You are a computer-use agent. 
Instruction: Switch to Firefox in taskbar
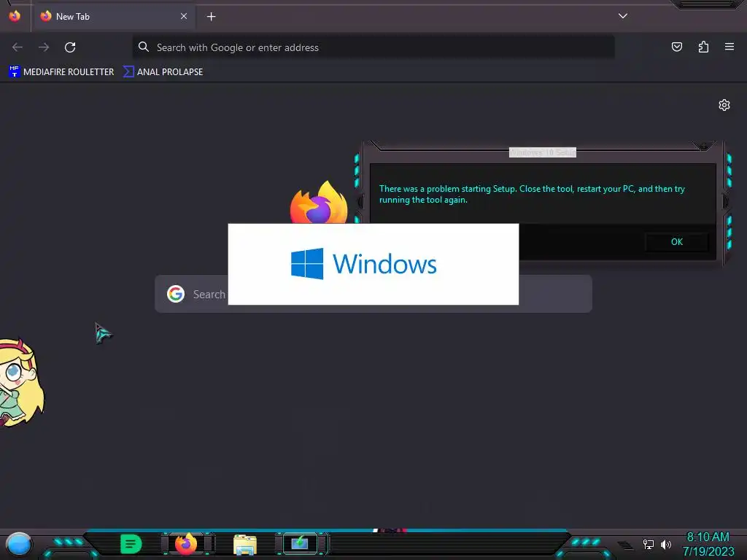coord(186,543)
